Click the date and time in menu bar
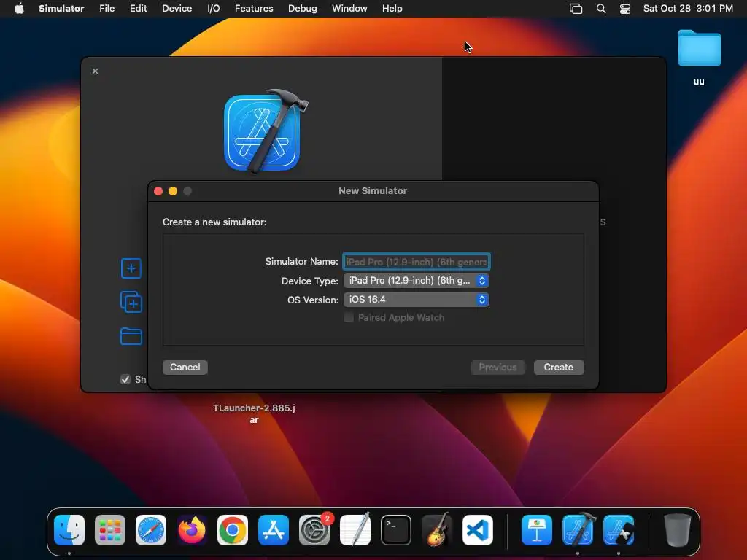The height and width of the screenshot is (560, 747). [688, 9]
